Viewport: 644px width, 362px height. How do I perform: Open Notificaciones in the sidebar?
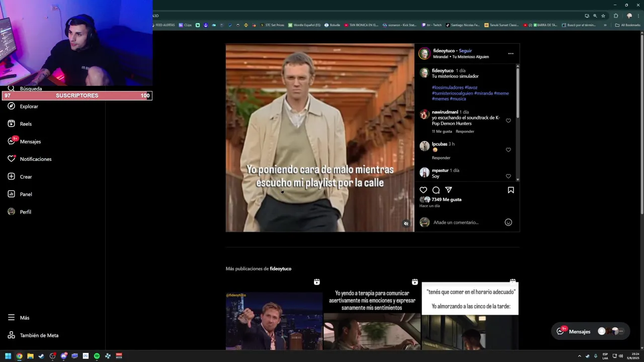[x=30, y=159]
